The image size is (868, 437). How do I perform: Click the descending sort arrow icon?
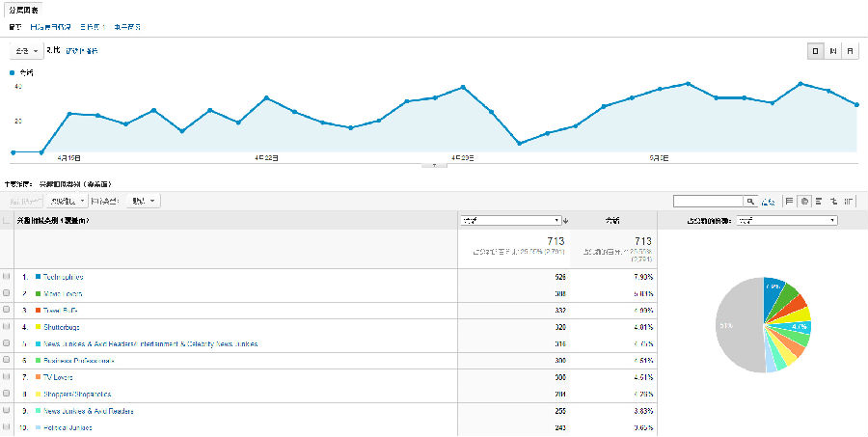click(x=565, y=221)
